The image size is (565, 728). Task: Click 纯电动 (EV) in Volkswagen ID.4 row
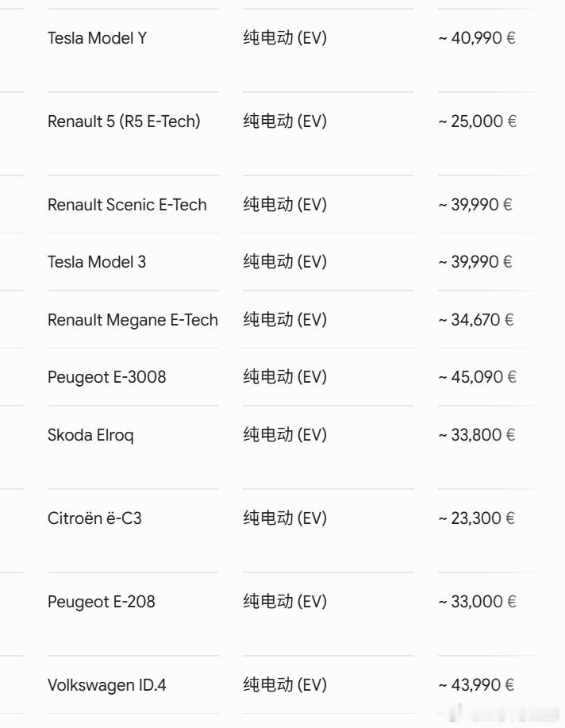(285, 684)
